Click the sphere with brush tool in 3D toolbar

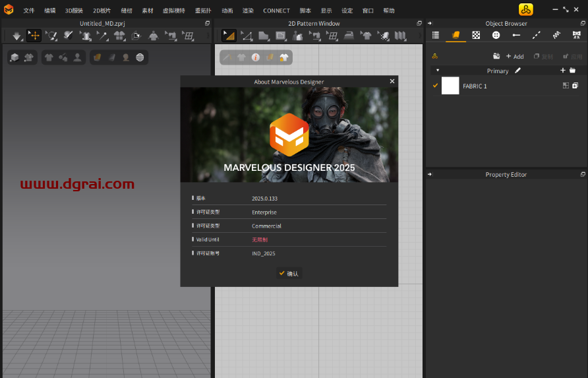tap(69, 36)
